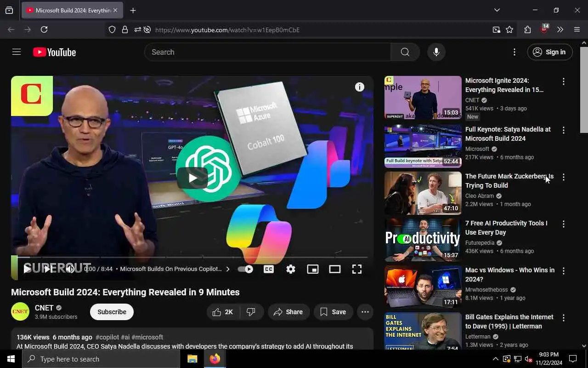
Task: Expand the chapter title chevron
Action: (227, 269)
